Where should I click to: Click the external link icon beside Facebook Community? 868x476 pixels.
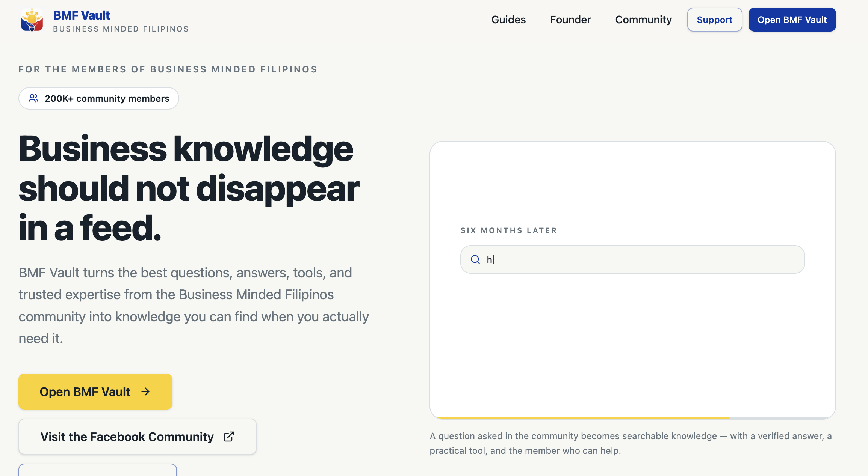point(229,437)
